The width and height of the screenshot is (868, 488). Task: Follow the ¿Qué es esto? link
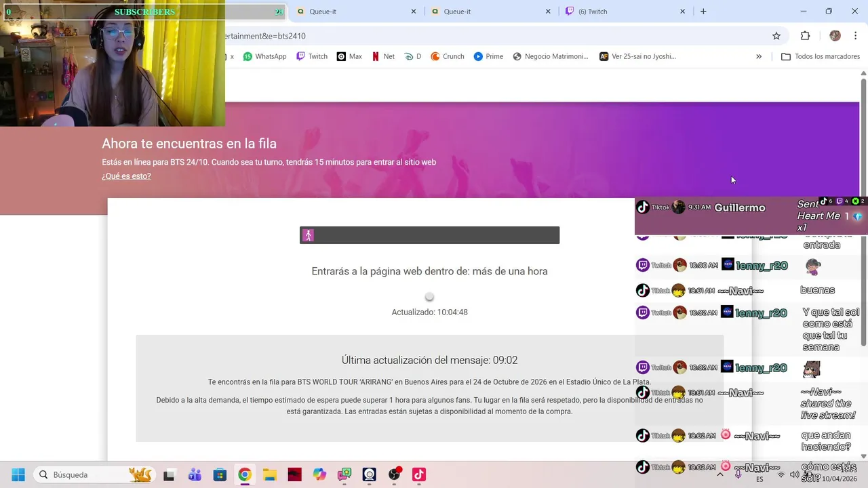[x=126, y=176]
